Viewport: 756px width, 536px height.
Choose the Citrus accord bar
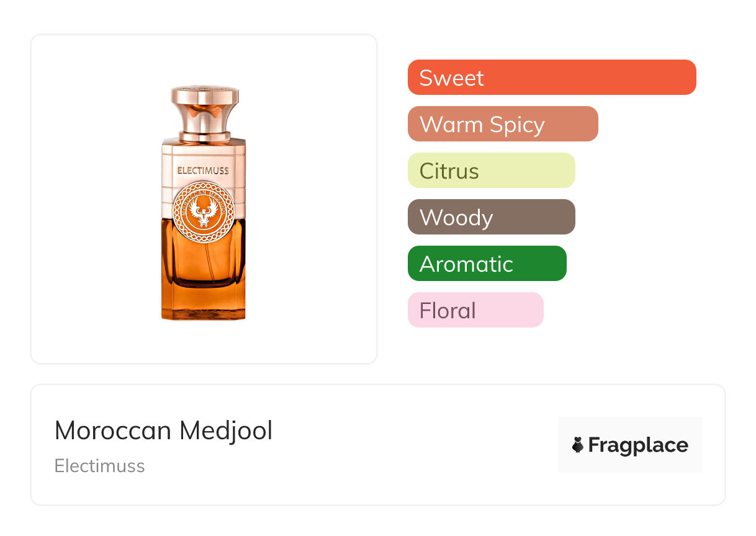(x=491, y=171)
